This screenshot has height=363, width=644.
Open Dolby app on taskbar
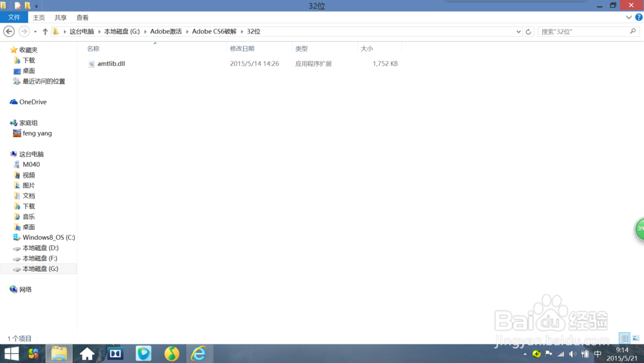click(115, 353)
